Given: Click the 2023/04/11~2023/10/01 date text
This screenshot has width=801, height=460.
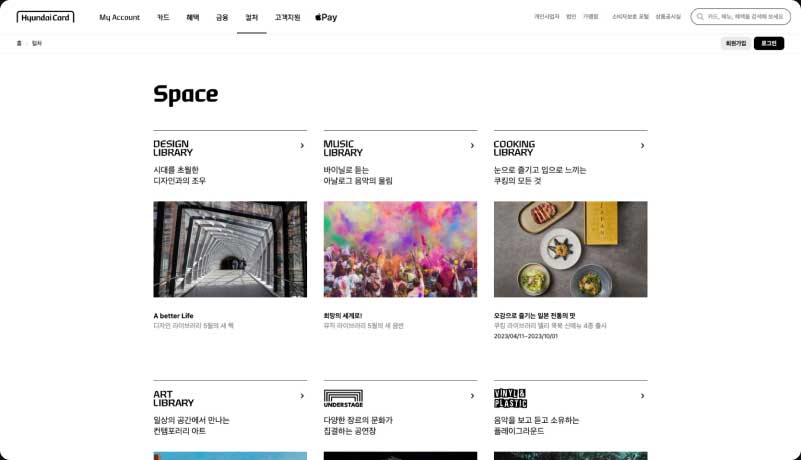Looking at the screenshot, I should coord(526,336).
